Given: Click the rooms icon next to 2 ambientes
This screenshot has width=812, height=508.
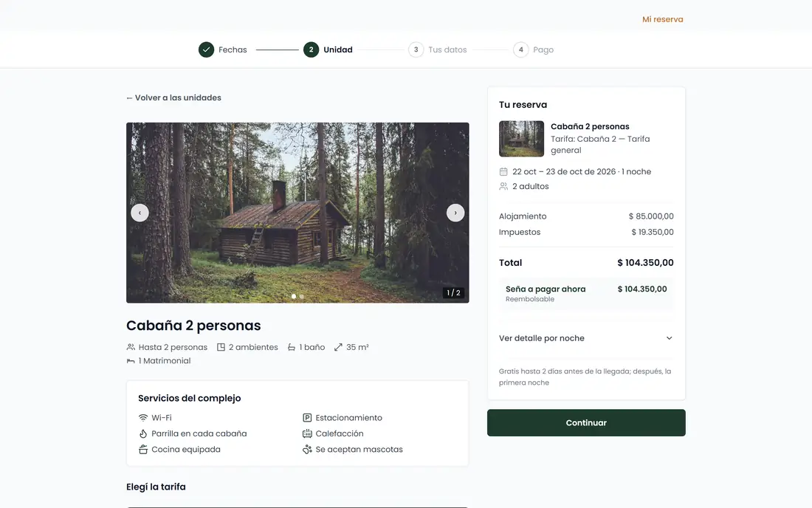Looking at the screenshot, I should tap(221, 348).
